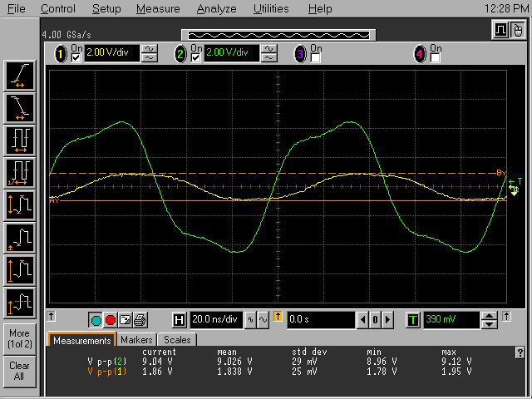Increase channel 1 vertical scale with upper arrow
Viewport: 532px width, 399px height.
tap(149, 49)
